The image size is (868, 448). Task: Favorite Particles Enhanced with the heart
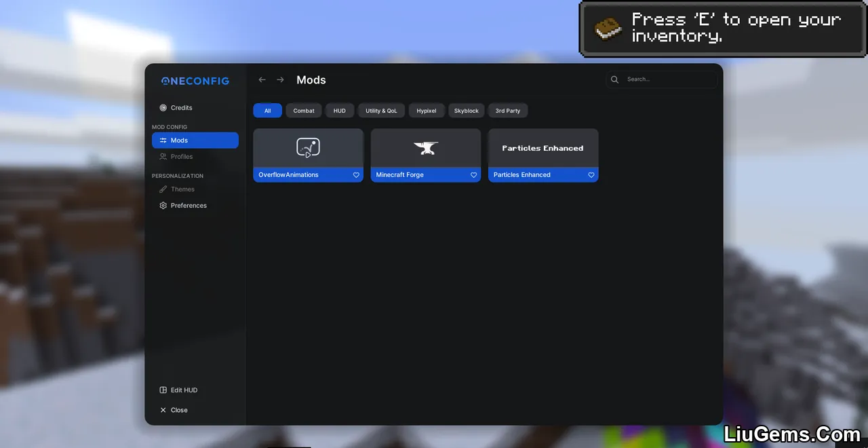point(591,175)
